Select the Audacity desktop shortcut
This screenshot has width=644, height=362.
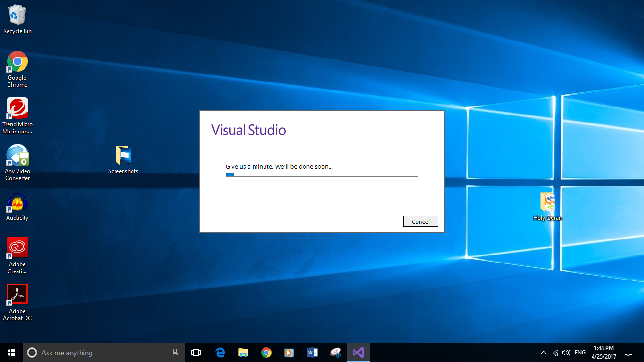[x=17, y=207]
